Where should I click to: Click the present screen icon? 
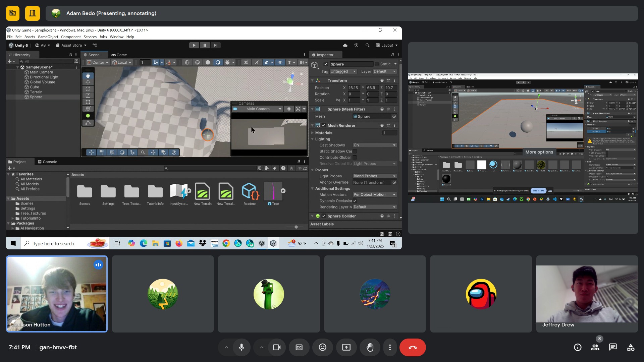point(346,347)
